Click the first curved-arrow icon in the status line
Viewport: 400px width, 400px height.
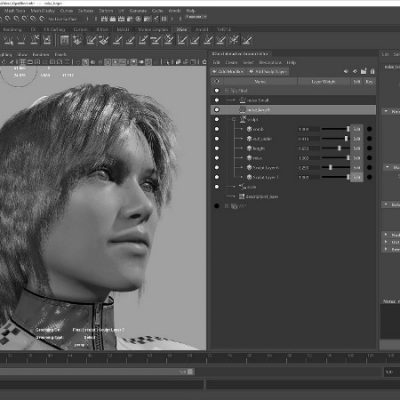click(7, 19)
